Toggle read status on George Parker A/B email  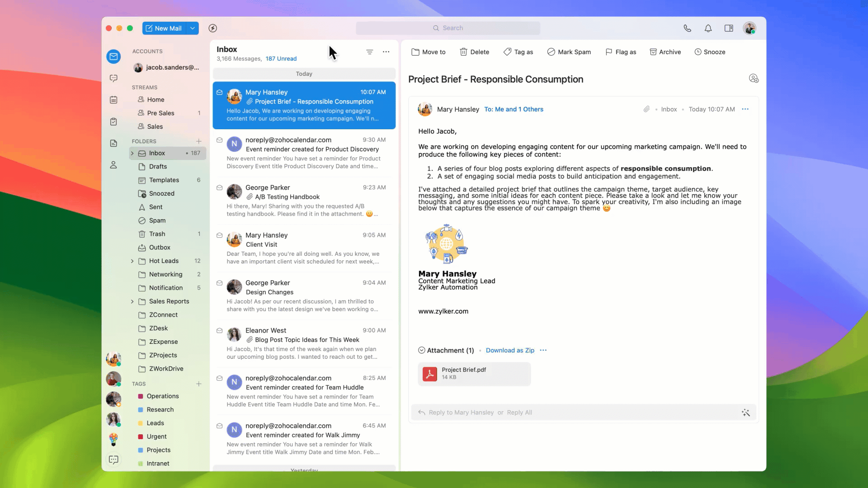click(219, 188)
